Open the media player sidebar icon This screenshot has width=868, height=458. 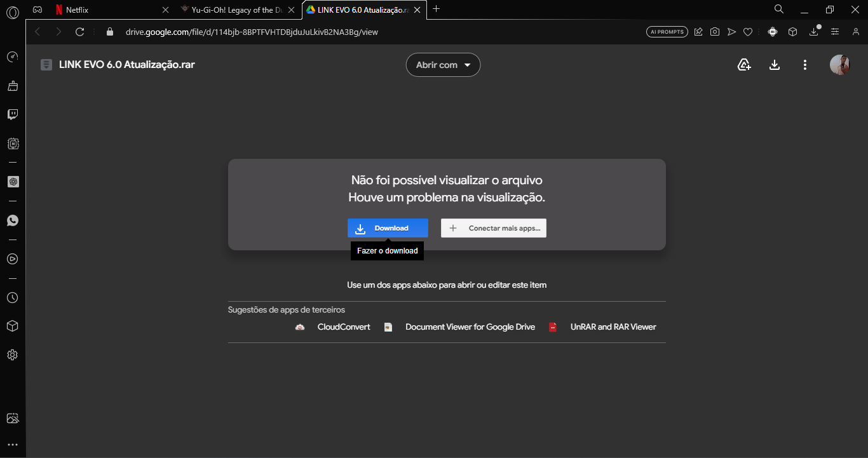click(13, 259)
